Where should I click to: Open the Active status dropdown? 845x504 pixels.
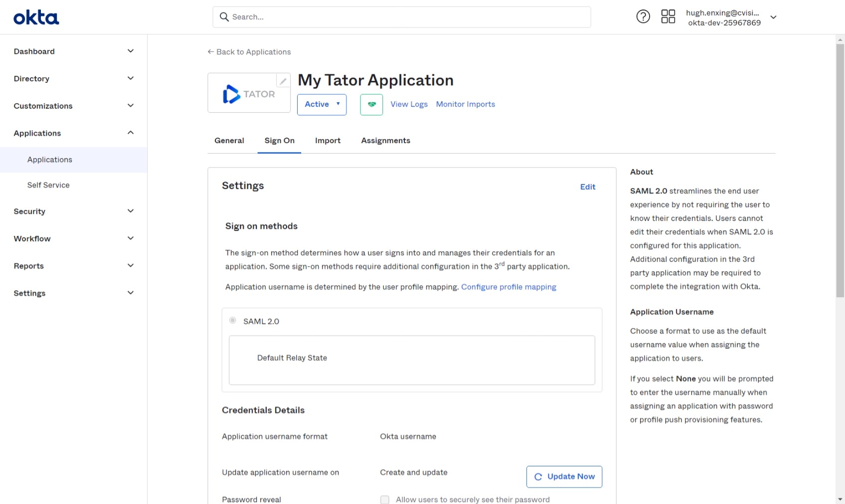322,105
